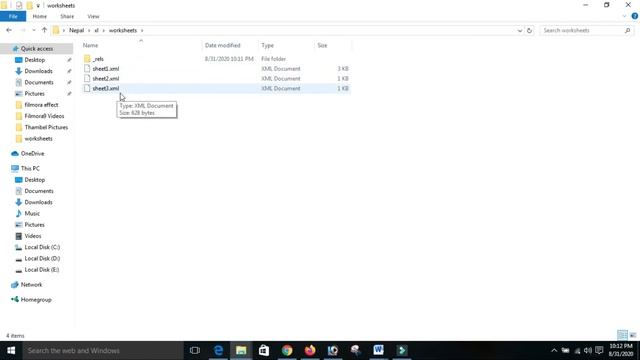Image resolution: width=640 pixels, height=360 pixels.
Task: Open Filmora app from taskbar
Action: [402, 350]
